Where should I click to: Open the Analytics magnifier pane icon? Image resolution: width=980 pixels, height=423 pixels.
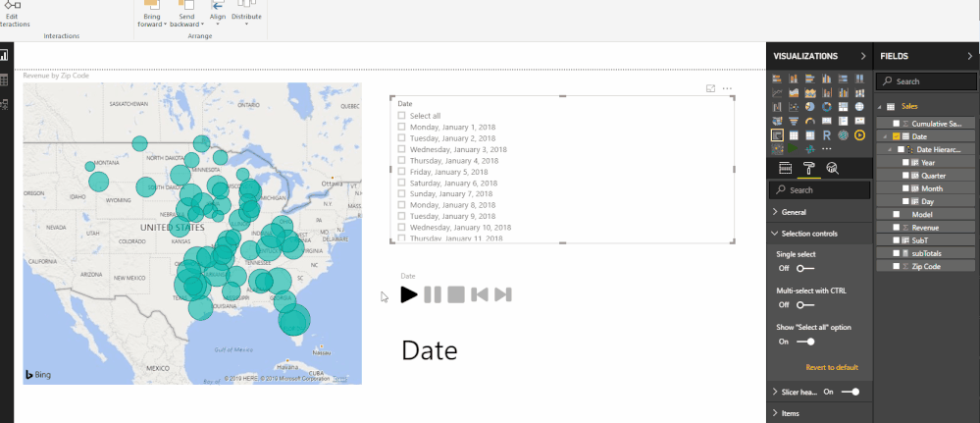coord(832,168)
